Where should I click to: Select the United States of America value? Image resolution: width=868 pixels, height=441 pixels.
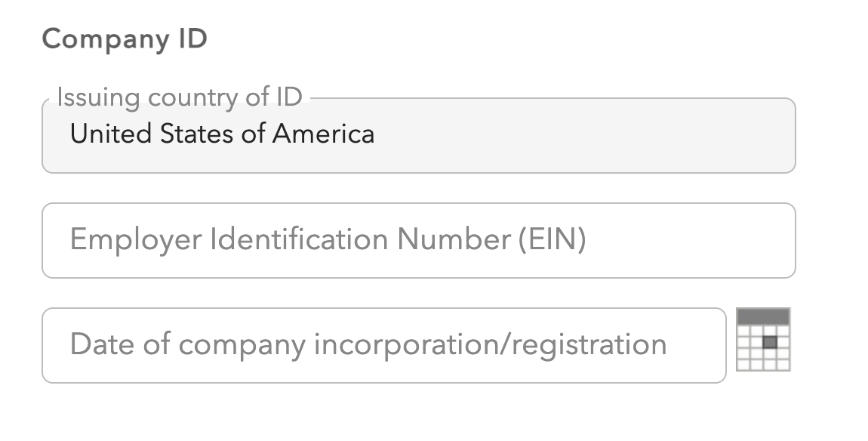click(x=222, y=134)
